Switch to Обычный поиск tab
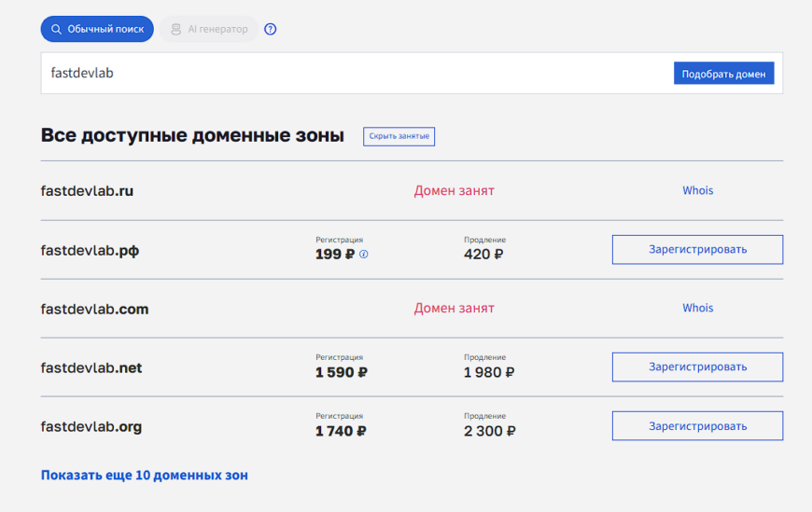 (x=97, y=29)
